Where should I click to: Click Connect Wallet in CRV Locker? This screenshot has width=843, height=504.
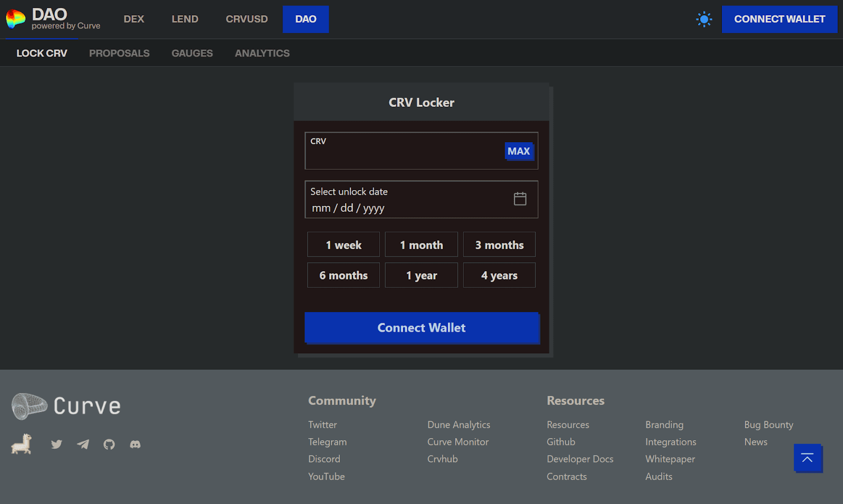point(422,328)
